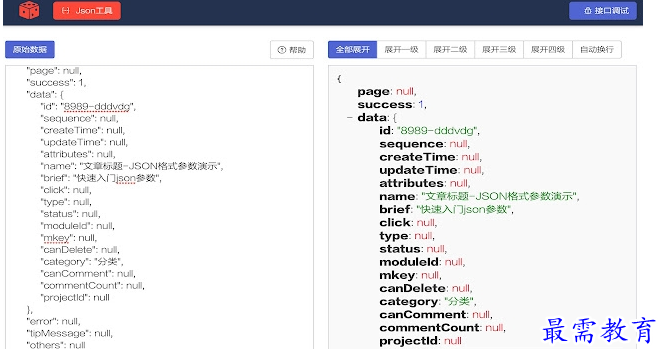Click inside the raw JSON text area
The width and height of the screenshot is (664, 362).
coord(159,207)
